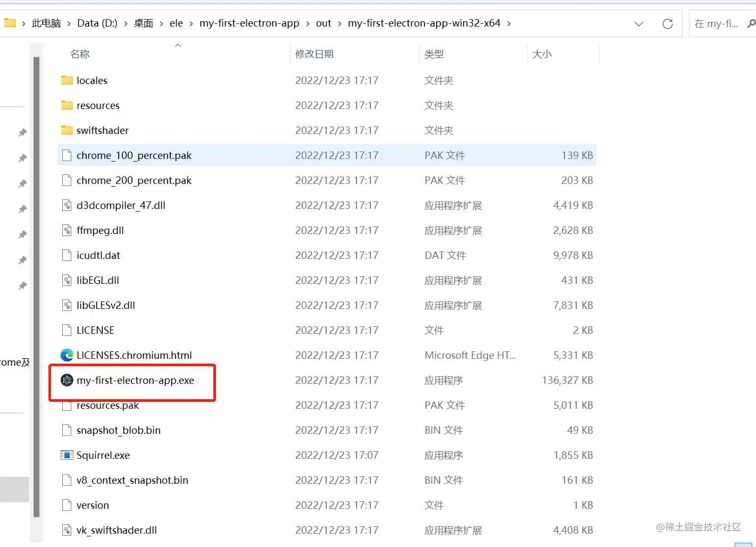Image resolution: width=756 pixels, height=547 pixels.
Task: Select the swiftshader folder icon
Action: [67, 130]
